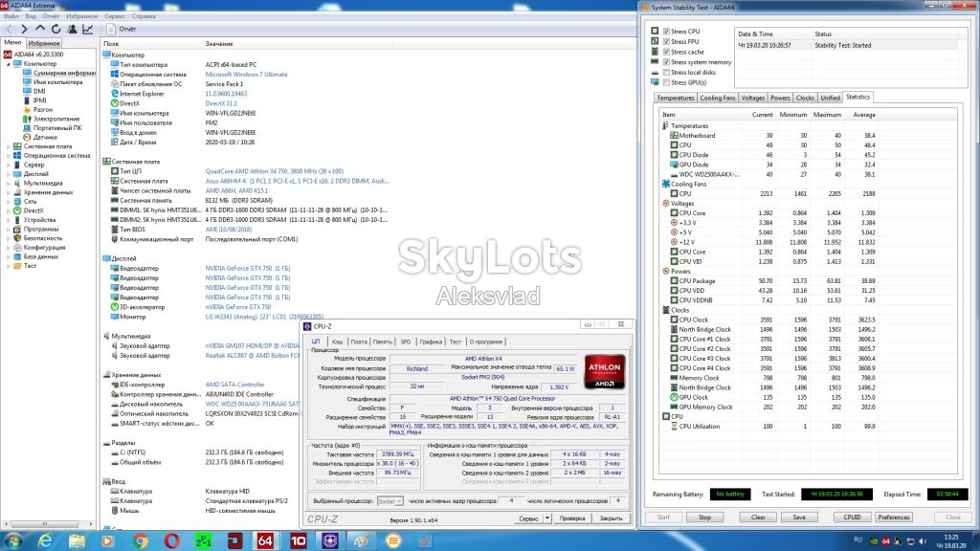Expand the Хранение данных tree node
Viewport: 980px width, 551px height.
click(8, 192)
